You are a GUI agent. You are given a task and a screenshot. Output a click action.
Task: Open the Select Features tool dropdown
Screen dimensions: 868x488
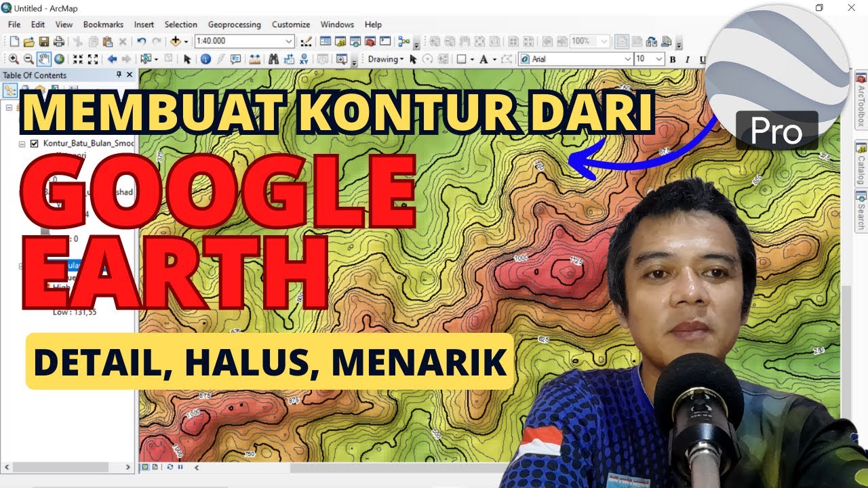(155, 59)
